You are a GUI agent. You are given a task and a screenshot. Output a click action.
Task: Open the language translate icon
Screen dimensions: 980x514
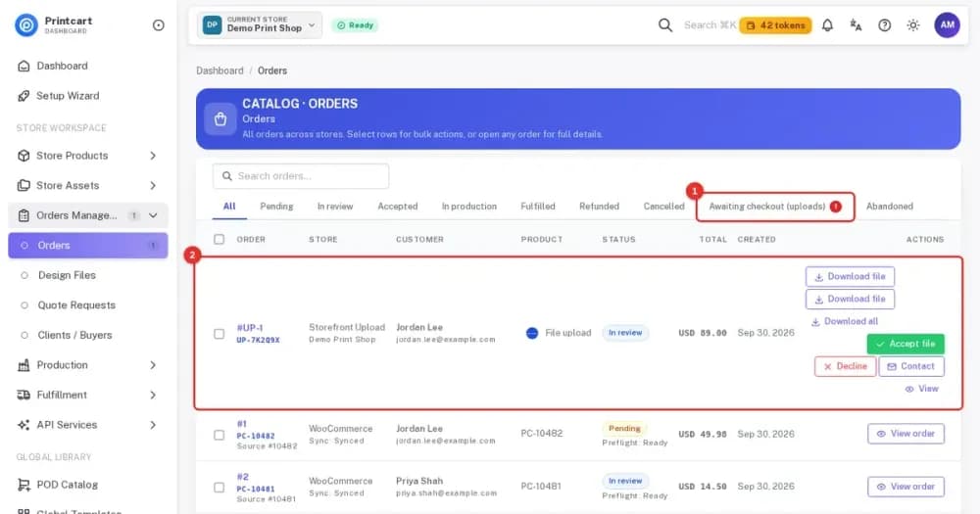(x=856, y=25)
